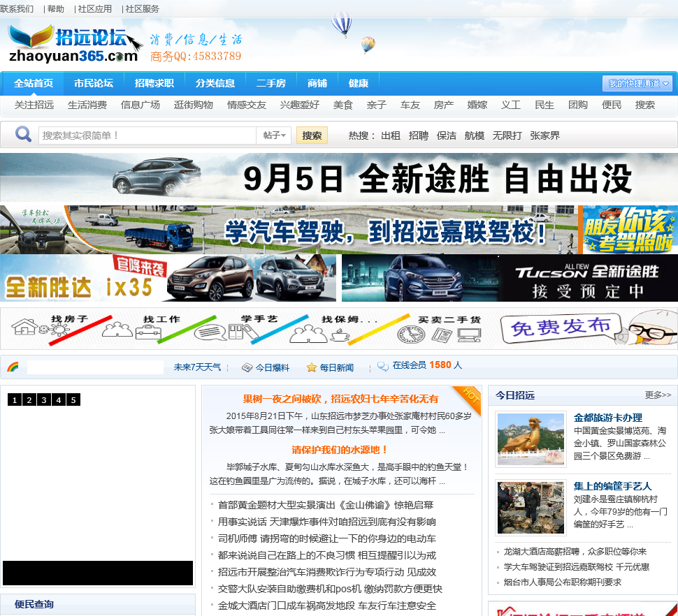The width and height of the screenshot is (678, 616).
Task: Click the 免费发布 button
Action: (561, 328)
